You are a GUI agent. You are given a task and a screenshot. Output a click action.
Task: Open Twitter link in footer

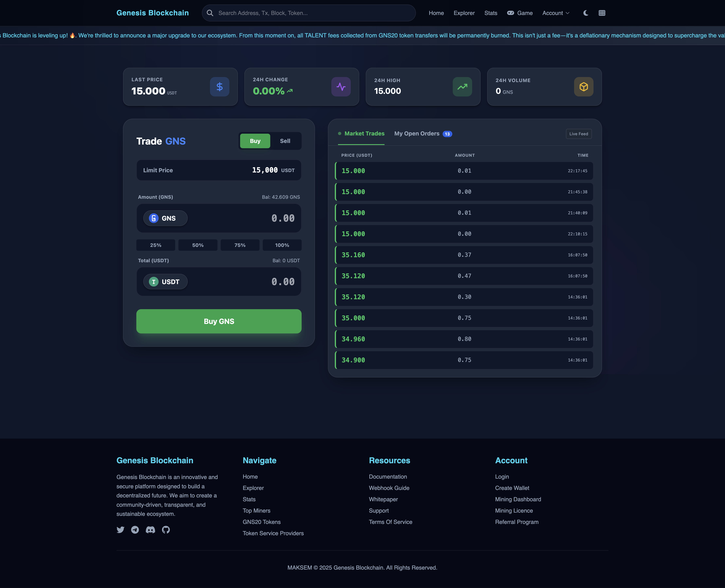[x=120, y=530]
